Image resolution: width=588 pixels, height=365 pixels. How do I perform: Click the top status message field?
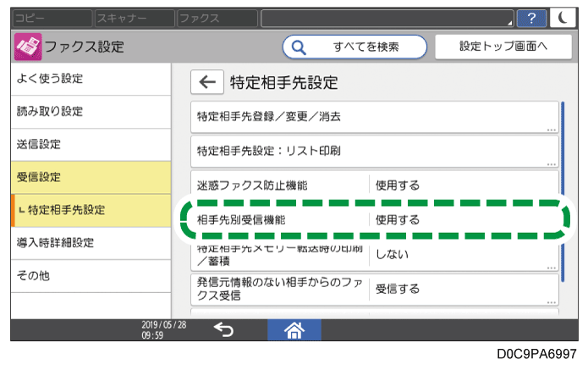tap(387, 18)
